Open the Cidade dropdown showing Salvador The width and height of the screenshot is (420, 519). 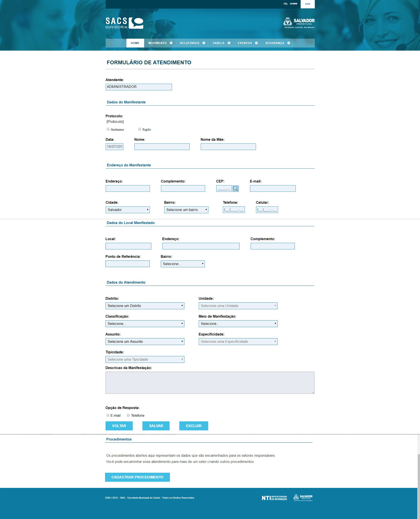[x=128, y=210]
